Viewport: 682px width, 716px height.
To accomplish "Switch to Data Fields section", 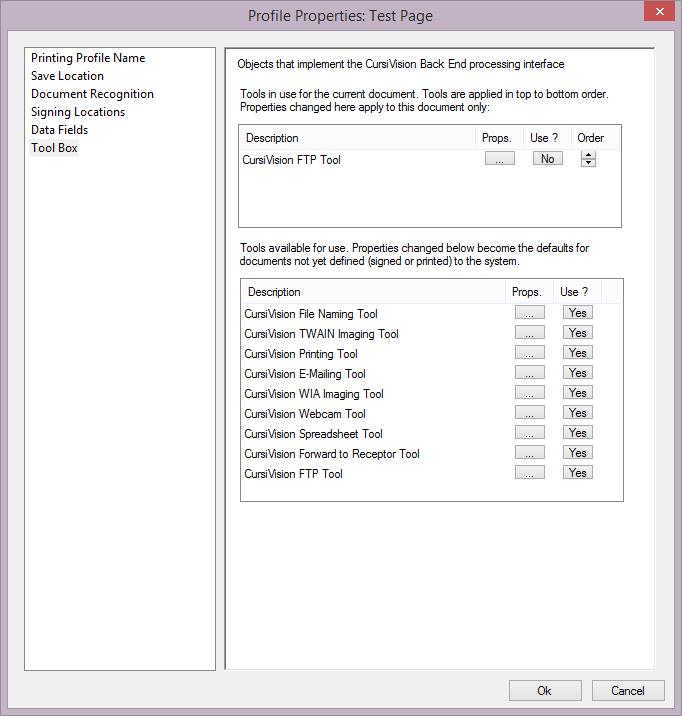I will pyautogui.click(x=59, y=130).
